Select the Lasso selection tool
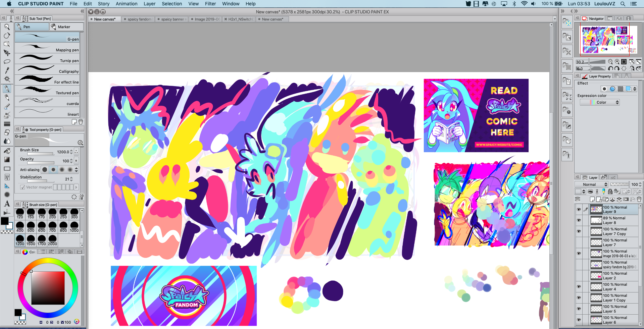 coord(7,62)
